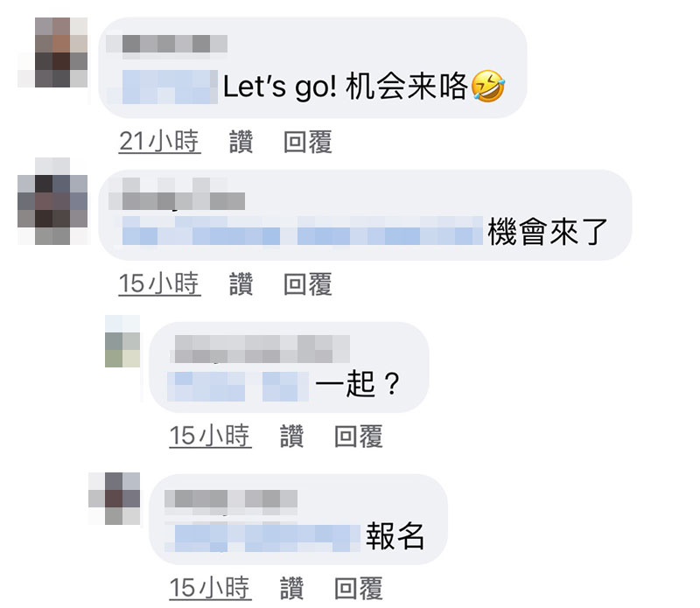This screenshot has width=700, height=608.
Task: Open 15小時 timestamp under 機會來了 comment
Action: pyautogui.click(x=159, y=284)
